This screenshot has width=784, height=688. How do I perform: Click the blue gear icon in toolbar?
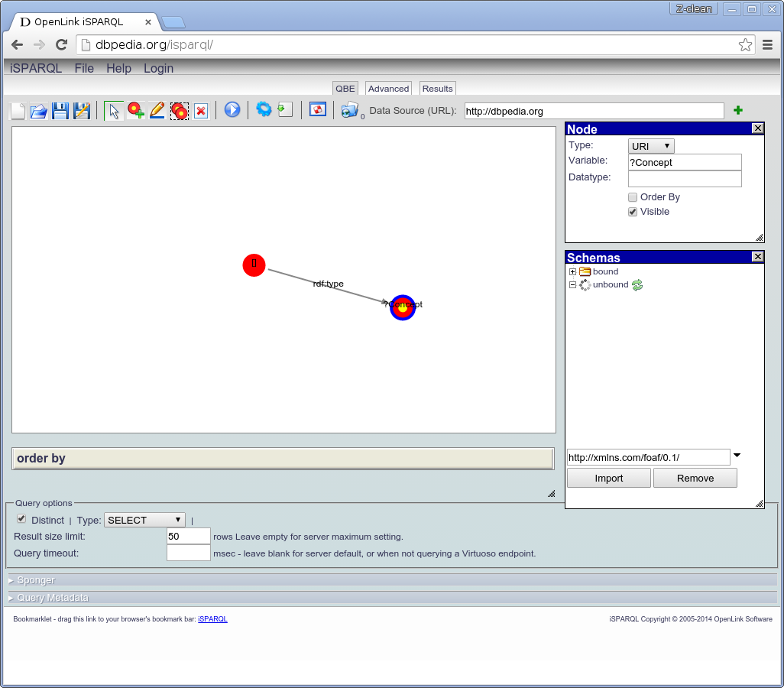pyautogui.click(x=264, y=110)
